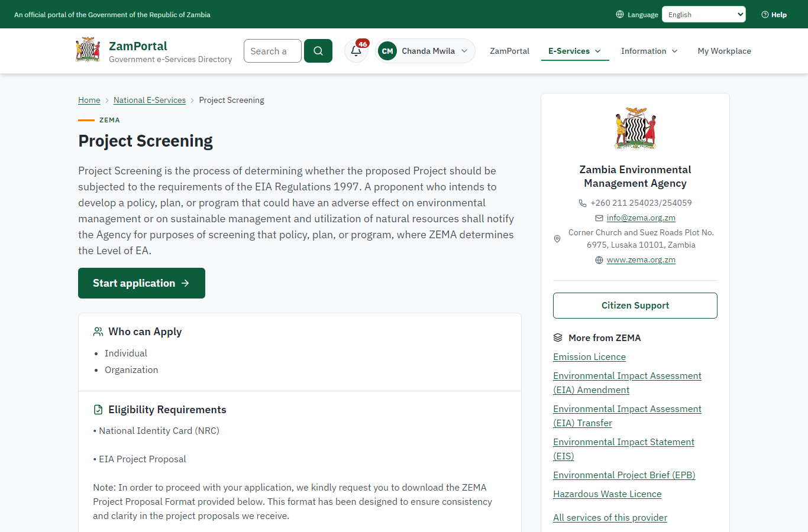Open Environmental Project Brief (EPB) link
Image resolution: width=808 pixels, height=532 pixels.
624,475
